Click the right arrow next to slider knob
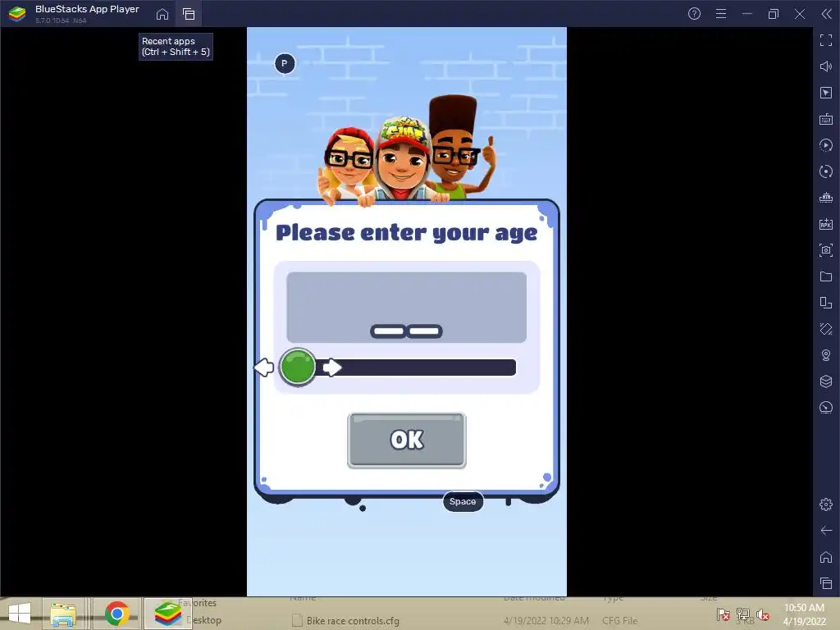Image resolution: width=840 pixels, height=630 pixels. point(332,367)
